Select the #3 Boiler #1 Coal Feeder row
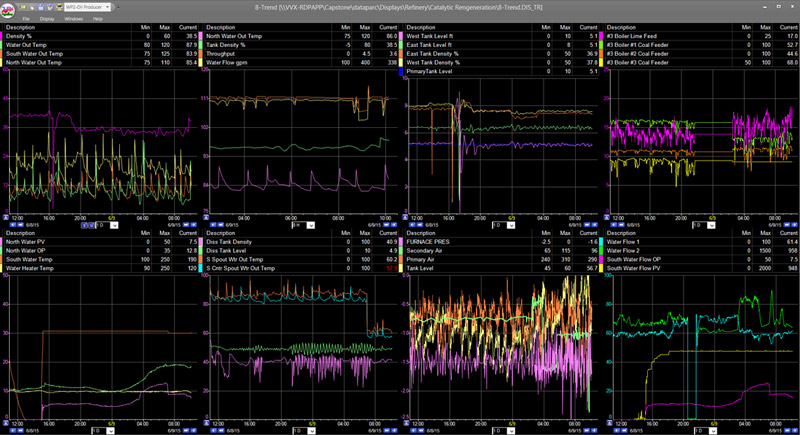800x435 pixels. point(700,45)
